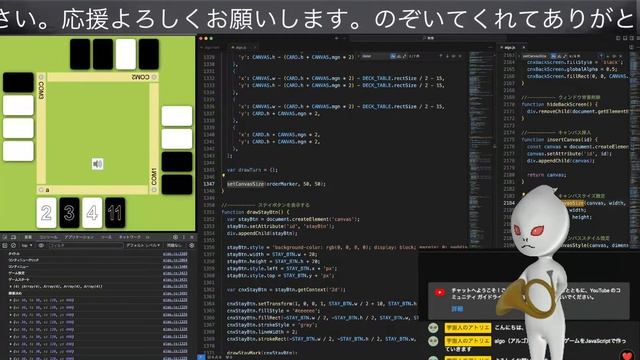This screenshot has height=360, width=640.
Task: Click the YouTube logo in chat welcome
Action: (440, 292)
